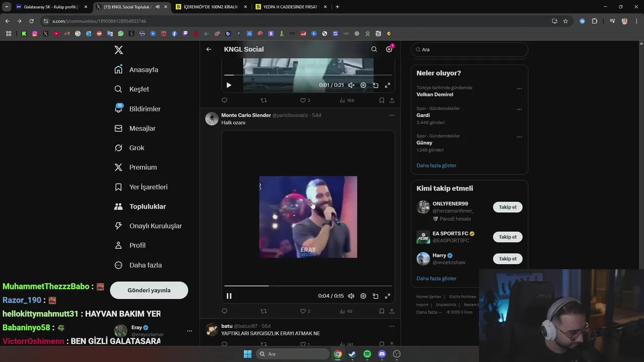Follow EA SPORTS FC with Takip et
Screen dimensions: 644x362
(x=508, y=237)
